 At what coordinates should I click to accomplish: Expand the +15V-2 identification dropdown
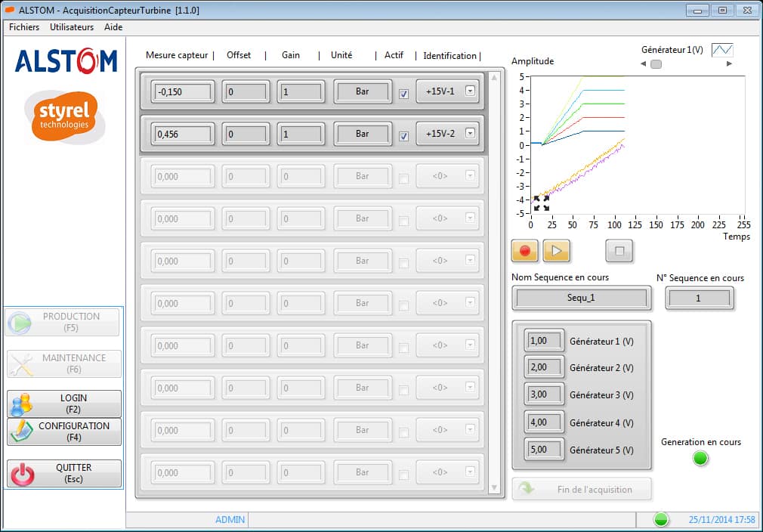tap(470, 133)
